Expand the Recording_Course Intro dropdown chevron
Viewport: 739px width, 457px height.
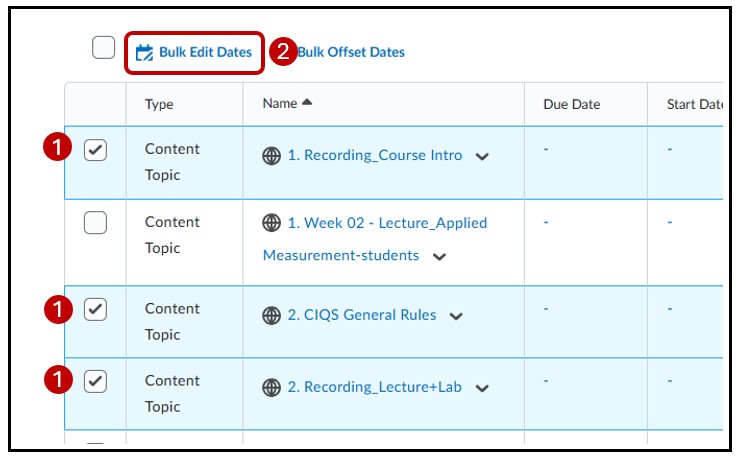click(482, 157)
